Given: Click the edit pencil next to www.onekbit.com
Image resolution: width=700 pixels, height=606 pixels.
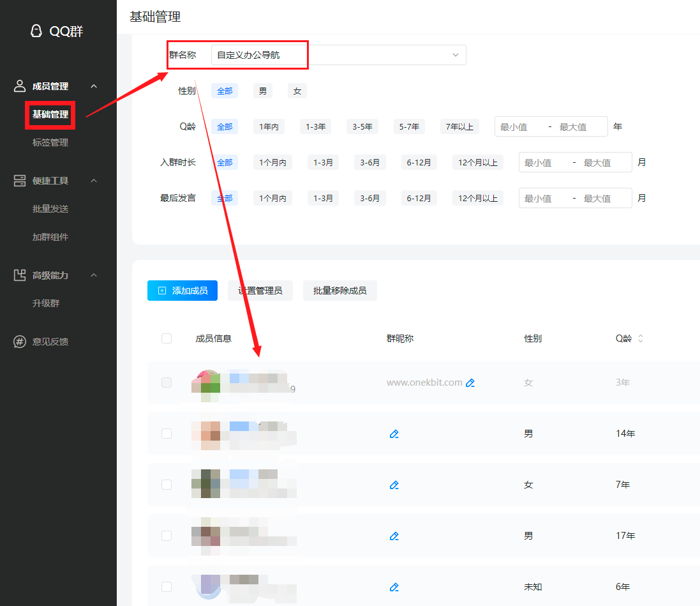Looking at the screenshot, I should click(471, 383).
